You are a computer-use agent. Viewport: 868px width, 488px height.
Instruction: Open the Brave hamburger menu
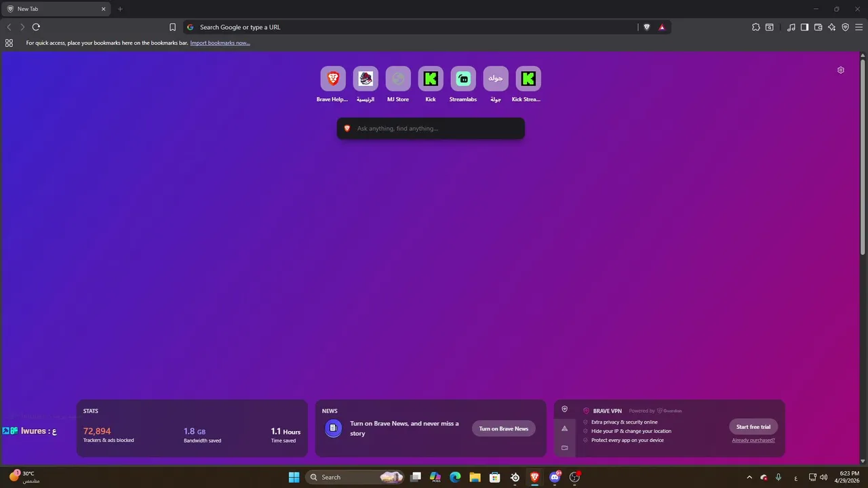(x=859, y=27)
